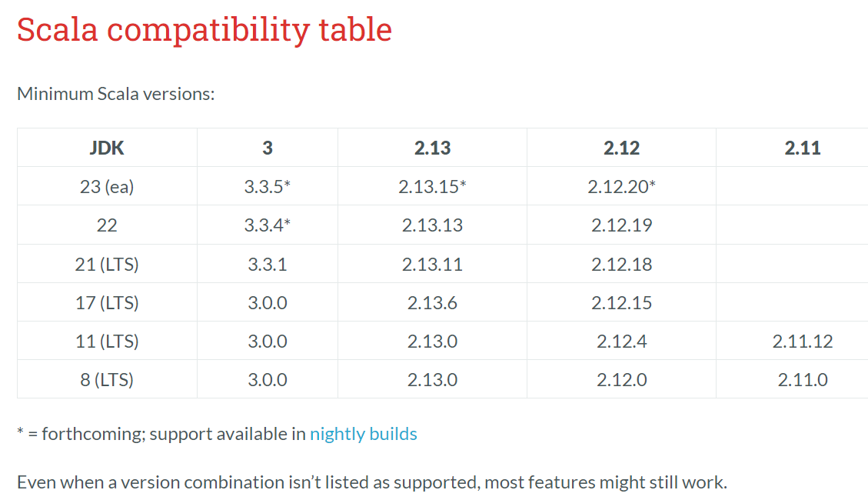Select the 2.11 column header
This screenshot has height=500, width=868.
tap(802, 148)
